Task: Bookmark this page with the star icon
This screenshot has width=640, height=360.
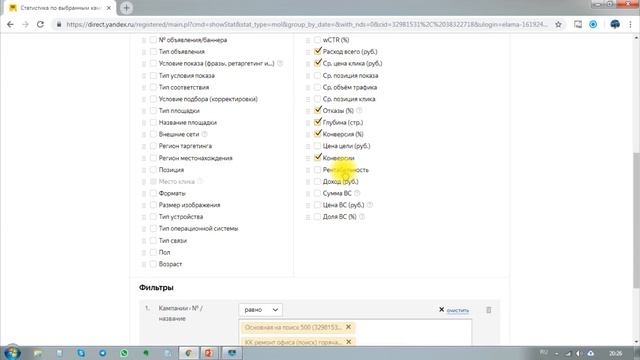Action: pos(558,24)
